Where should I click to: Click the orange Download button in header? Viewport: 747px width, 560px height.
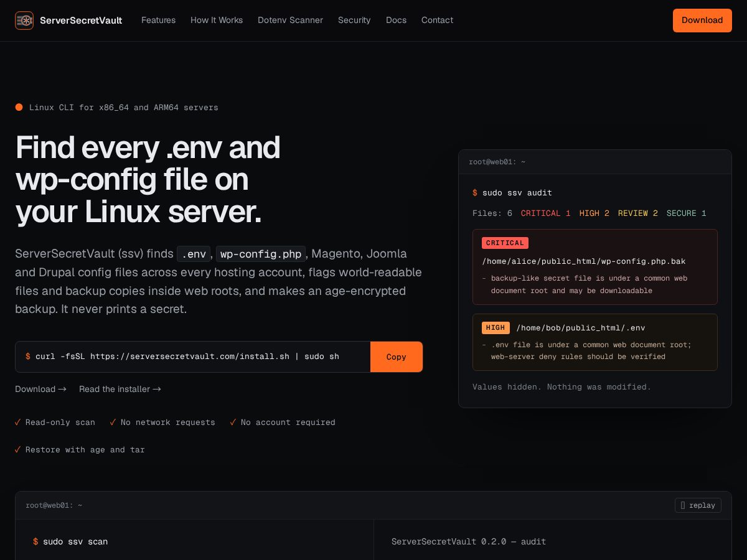(702, 21)
